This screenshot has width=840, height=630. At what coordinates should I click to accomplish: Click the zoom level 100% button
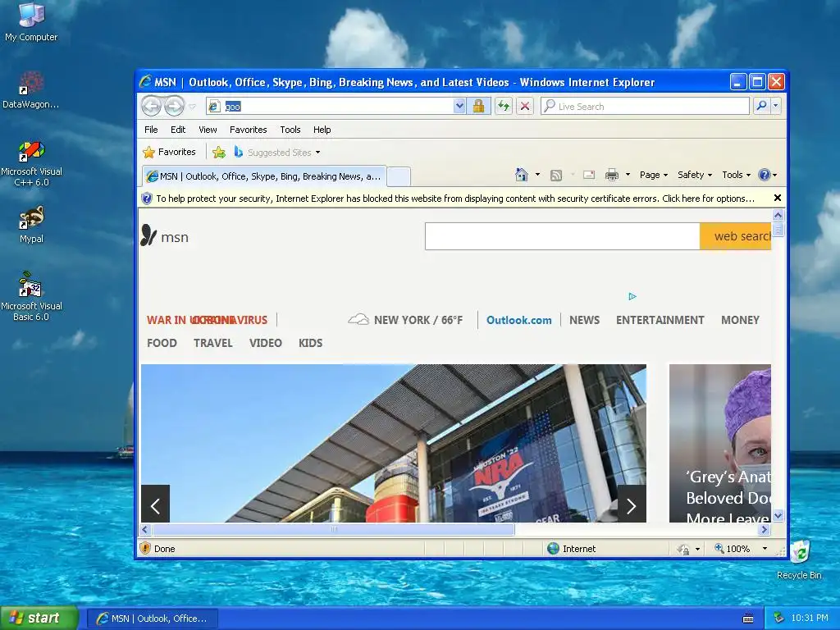pos(733,549)
